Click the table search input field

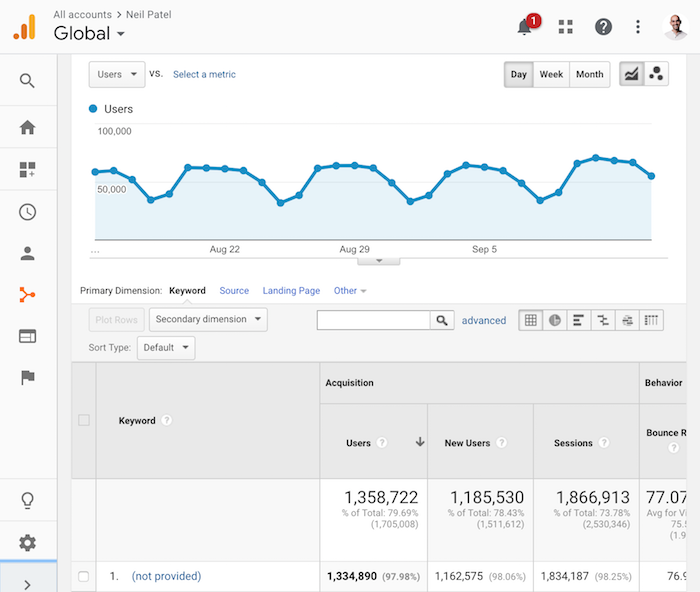click(373, 320)
